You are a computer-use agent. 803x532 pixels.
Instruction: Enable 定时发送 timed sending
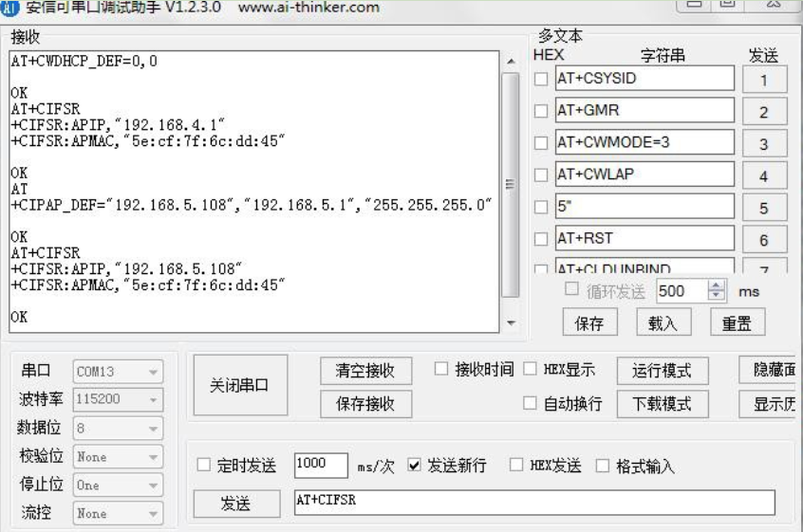click(x=204, y=466)
